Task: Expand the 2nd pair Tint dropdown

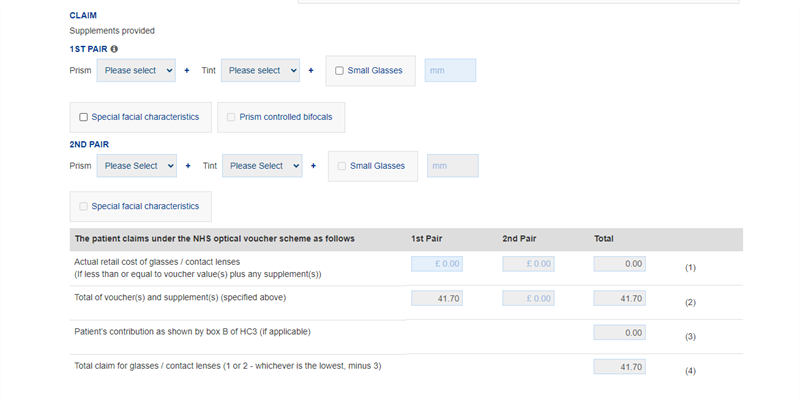Action: (262, 166)
